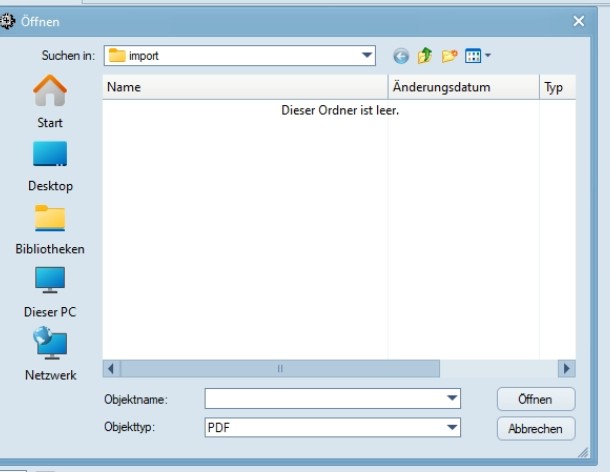Viewport: 610px width, 472px height.
Task: Click the Öffnen button
Action: tap(536, 399)
